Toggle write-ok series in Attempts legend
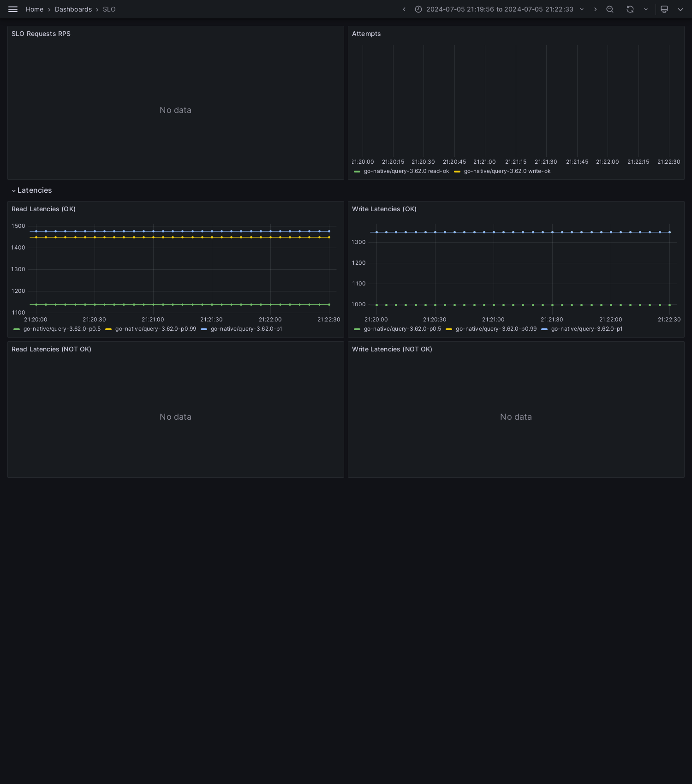The image size is (692, 784). pyautogui.click(x=507, y=171)
